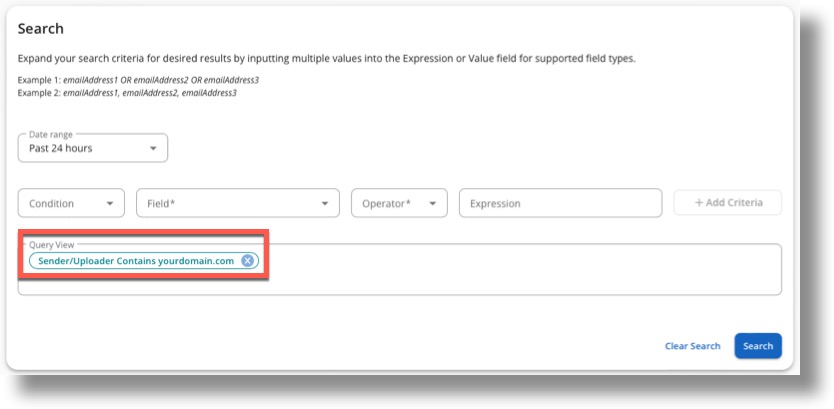Image resolution: width=834 pixels, height=409 pixels.
Task: Click the 'Search' panel heading
Action: [41, 29]
